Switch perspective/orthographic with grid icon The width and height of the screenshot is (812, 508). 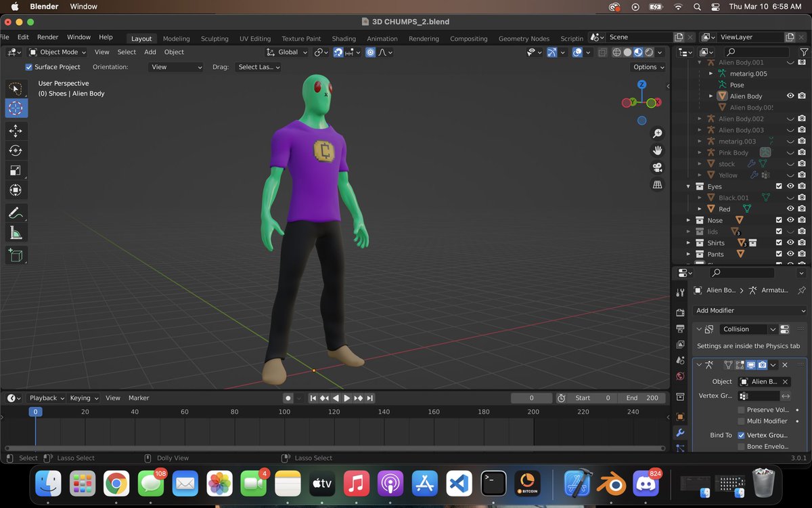pyautogui.click(x=656, y=184)
